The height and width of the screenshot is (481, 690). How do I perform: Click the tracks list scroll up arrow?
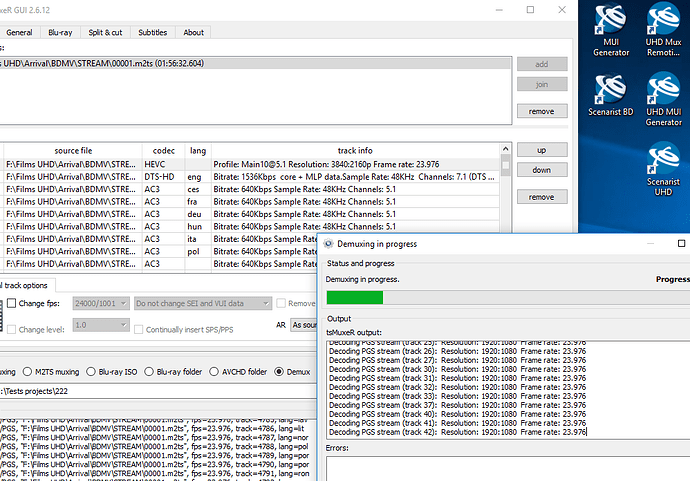(x=506, y=149)
